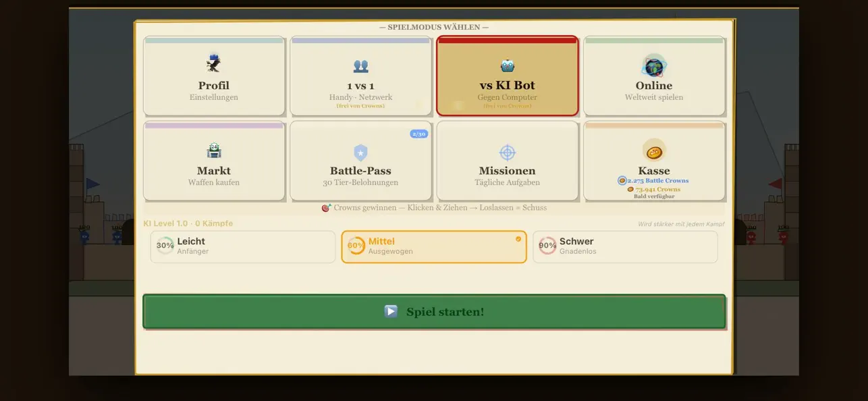This screenshot has width=868, height=401.
Task: Select Mittel difficulty
Action: (434, 246)
